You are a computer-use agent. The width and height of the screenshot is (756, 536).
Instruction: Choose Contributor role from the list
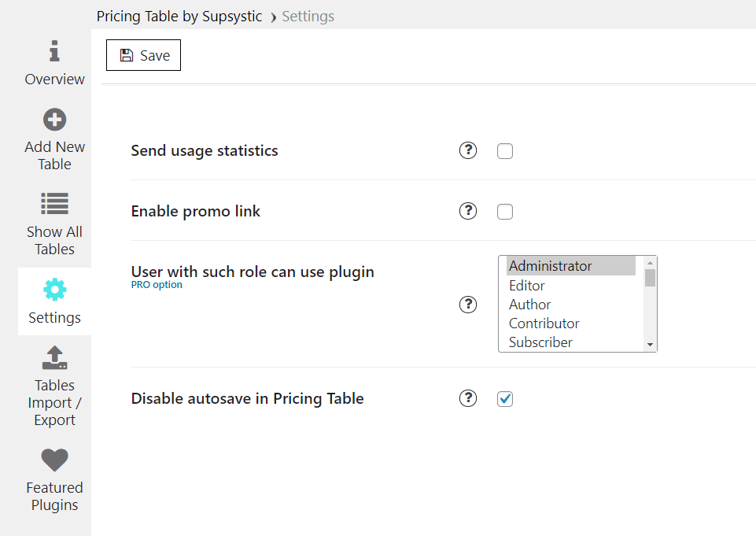(544, 323)
